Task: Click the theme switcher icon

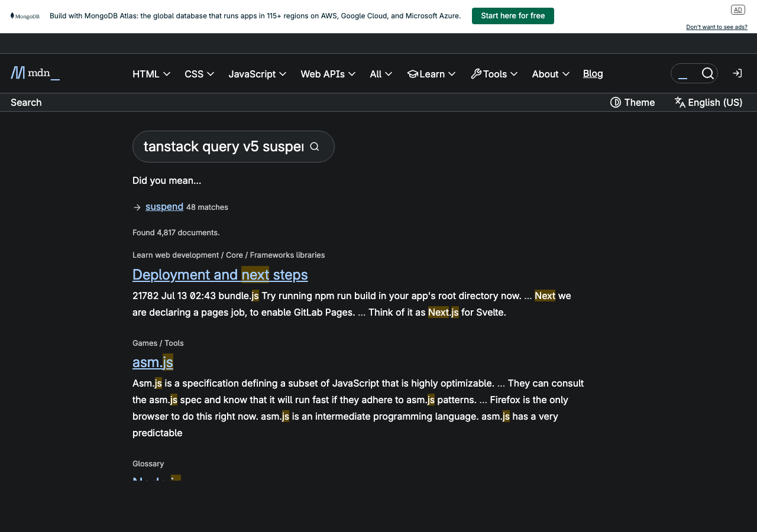Action: click(615, 102)
